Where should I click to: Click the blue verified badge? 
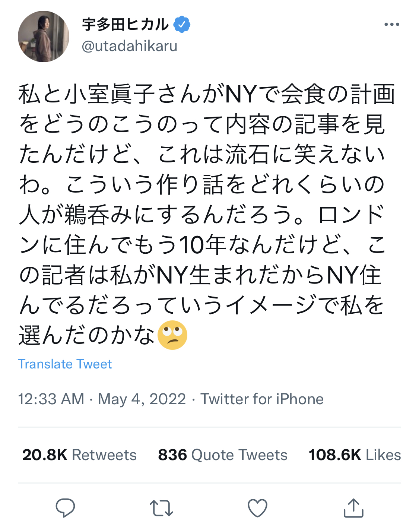(182, 25)
